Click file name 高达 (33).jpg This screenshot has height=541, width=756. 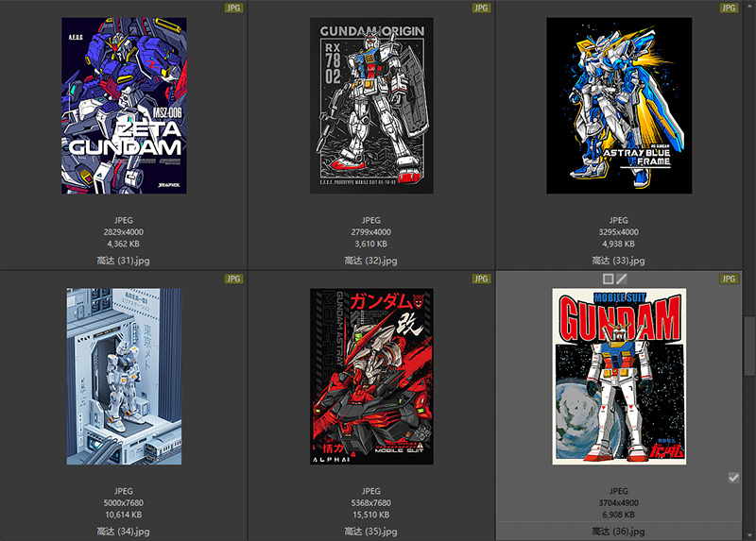tap(619, 261)
